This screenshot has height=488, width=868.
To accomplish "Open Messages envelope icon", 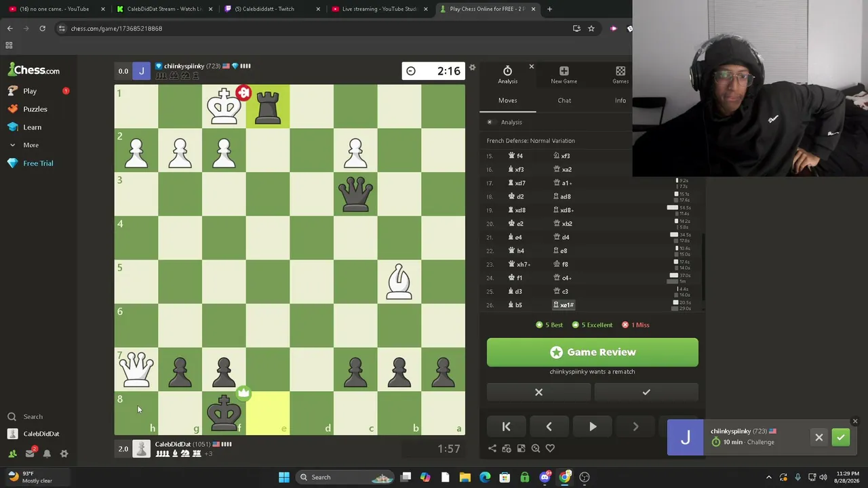I will (x=30, y=453).
